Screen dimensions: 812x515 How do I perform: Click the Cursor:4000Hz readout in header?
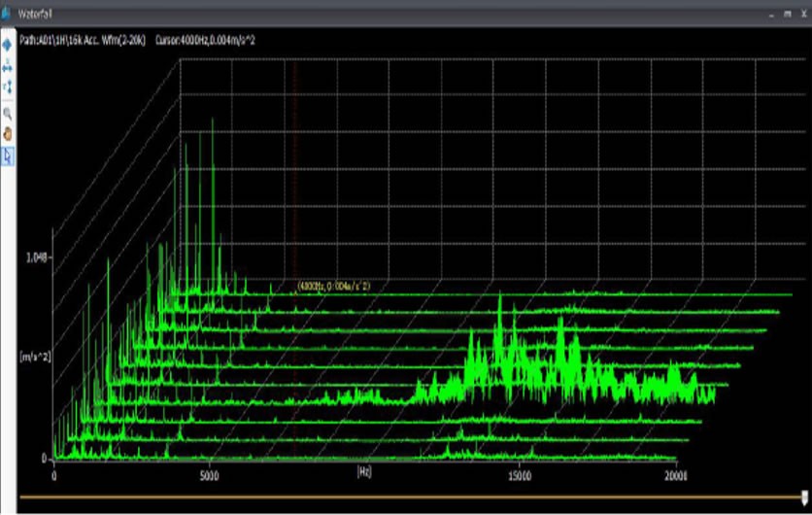click(x=205, y=40)
